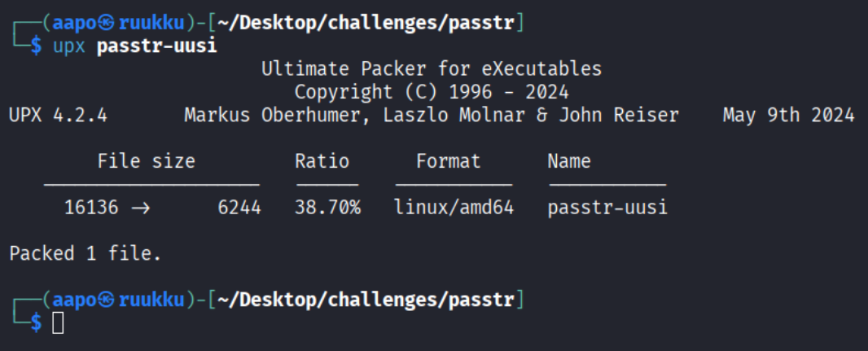Click the "Copyright (C) 1996 - 2024" line
The image size is (868, 351).
pos(432,92)
